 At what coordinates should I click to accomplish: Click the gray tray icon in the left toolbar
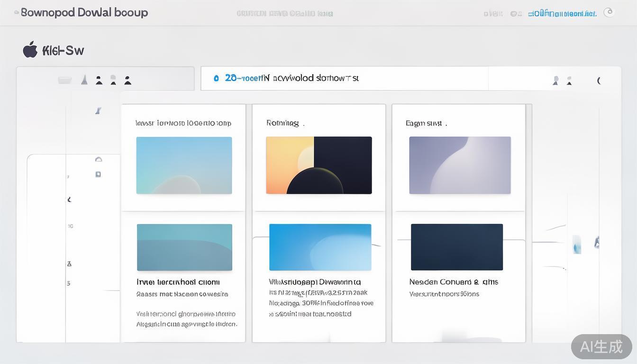point(65,80)
